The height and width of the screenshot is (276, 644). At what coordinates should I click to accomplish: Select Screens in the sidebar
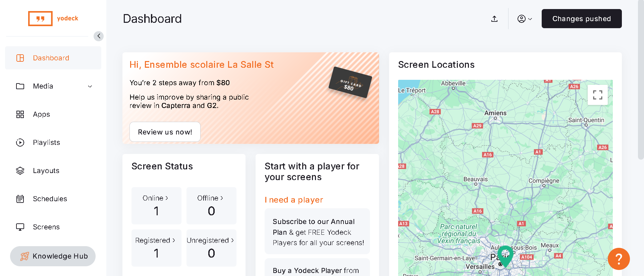(46, 227)
